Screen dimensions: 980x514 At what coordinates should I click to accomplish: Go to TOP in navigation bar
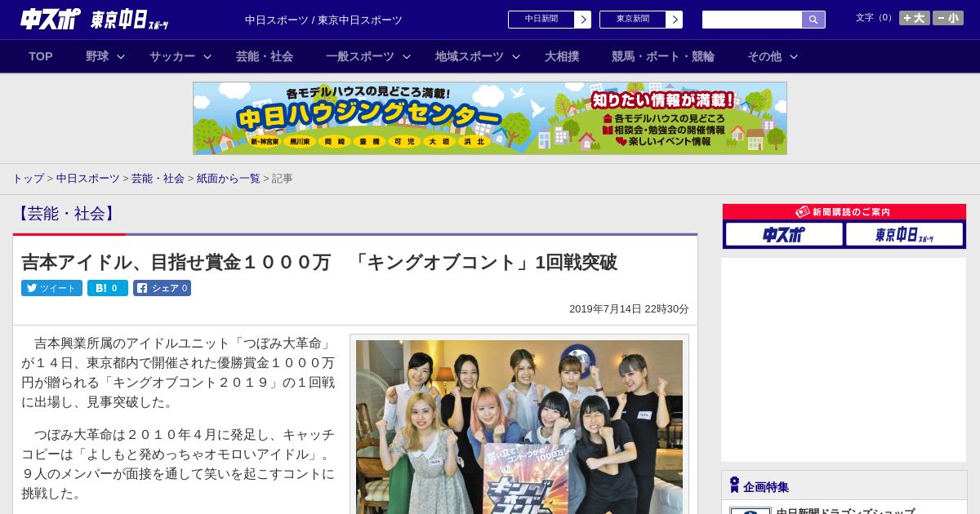pos(41,56)
